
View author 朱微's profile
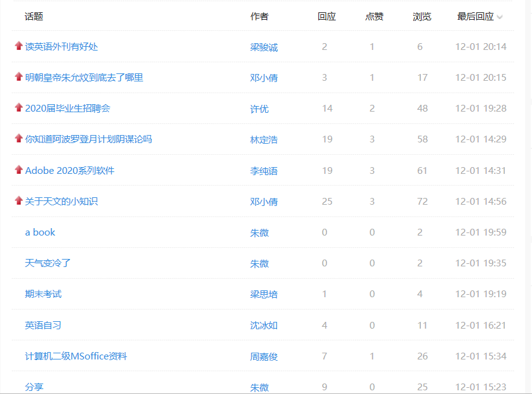(x=260, y=232)
